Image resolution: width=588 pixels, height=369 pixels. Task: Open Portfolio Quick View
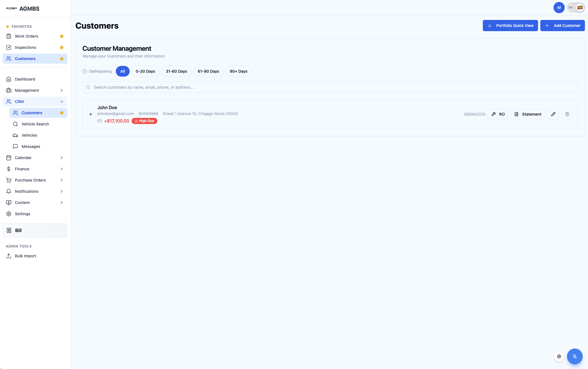tap(510, 26)
